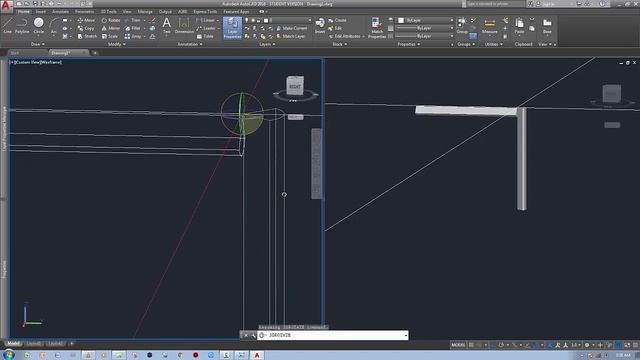Open the AutoCAD application menu logo
The height and width of the screenshot is (360, 640).
coord(6,6)
